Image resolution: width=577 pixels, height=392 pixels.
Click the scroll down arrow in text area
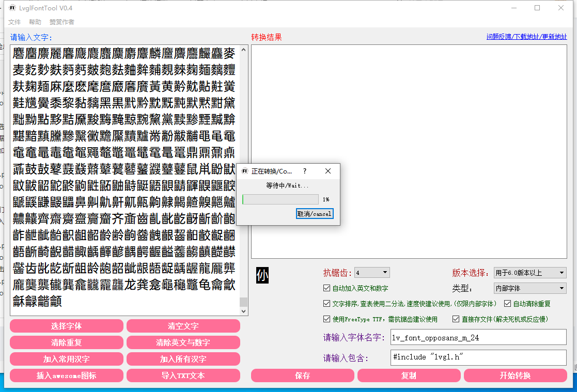[x=244, y=311]
